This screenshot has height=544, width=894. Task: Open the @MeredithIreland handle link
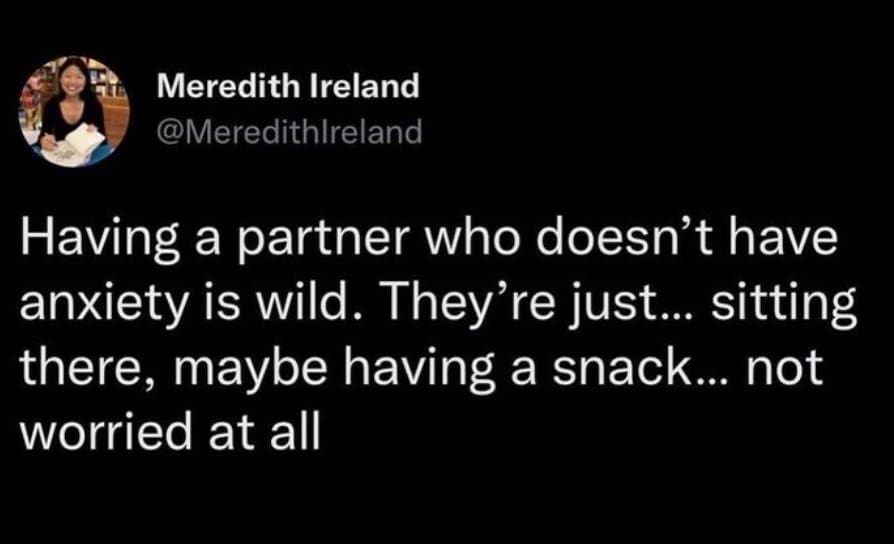[290, 132]
